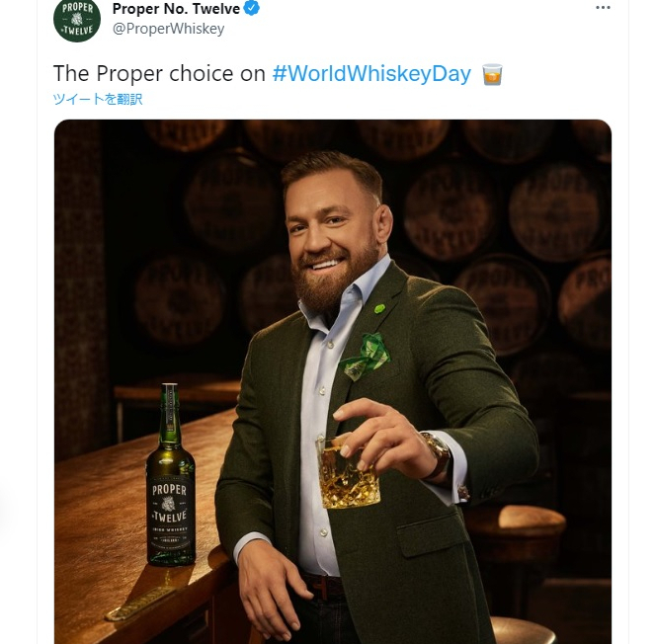Click the "The Proper choice on" tweet text
Image resolution: width=656 pixels, height=644 pixels.
point(159,74)
